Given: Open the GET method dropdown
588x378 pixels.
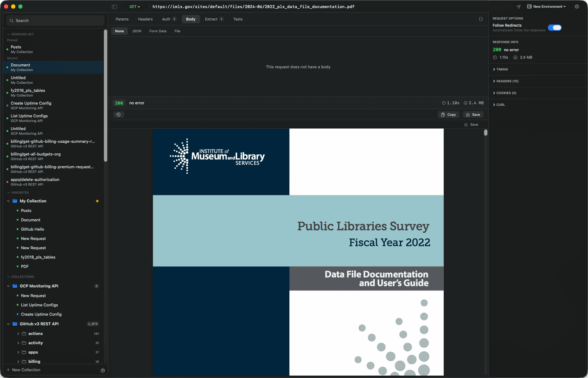Looking at the screenshot, I should 134,6.
